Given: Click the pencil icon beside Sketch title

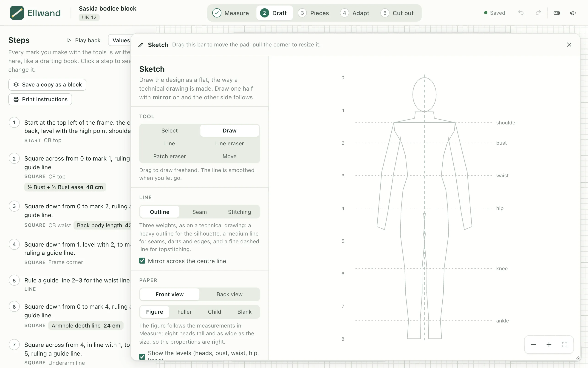Looking at the screenshot, I should (x=141, y=45).
